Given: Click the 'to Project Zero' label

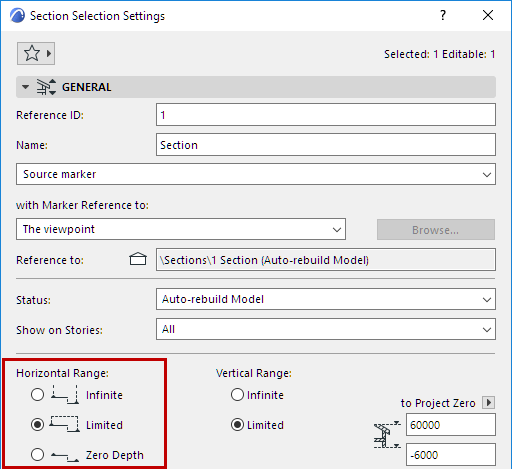Looking at the screenshot, I should 438,403.
